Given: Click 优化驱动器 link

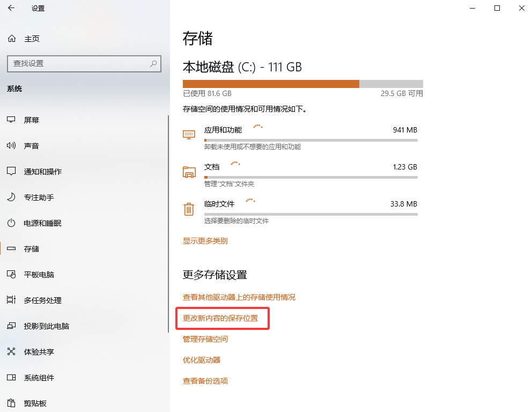Looking at the screenshot, I should coord(202,360).
